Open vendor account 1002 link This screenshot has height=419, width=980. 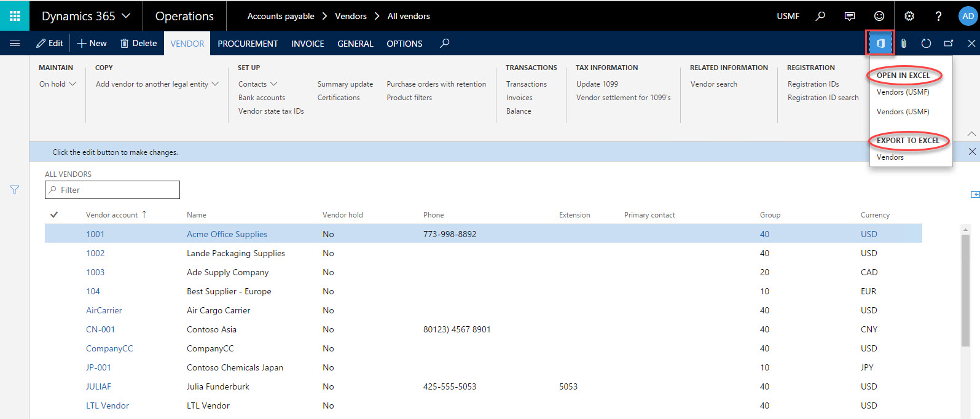95,253
